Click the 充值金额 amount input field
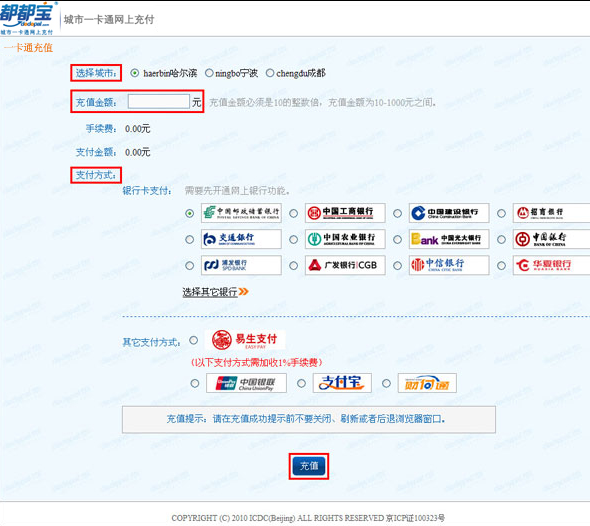 [158, 102]
